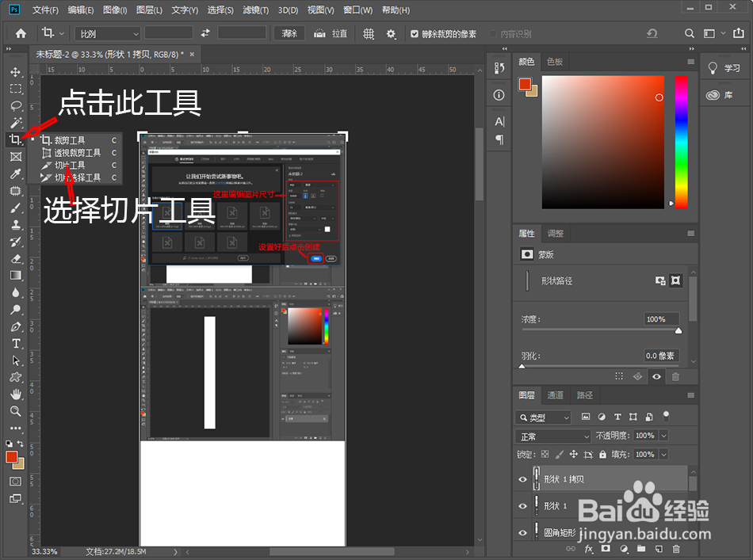The image size is (753, 560).
Task: Hide the 圆角矩形 layer
Action: coord(522,532)
